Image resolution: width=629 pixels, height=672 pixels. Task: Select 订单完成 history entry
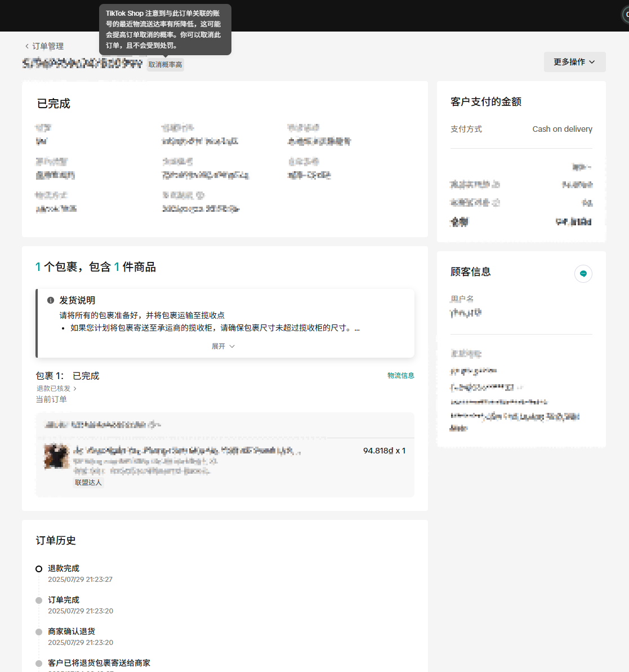(x=64, y=600)
